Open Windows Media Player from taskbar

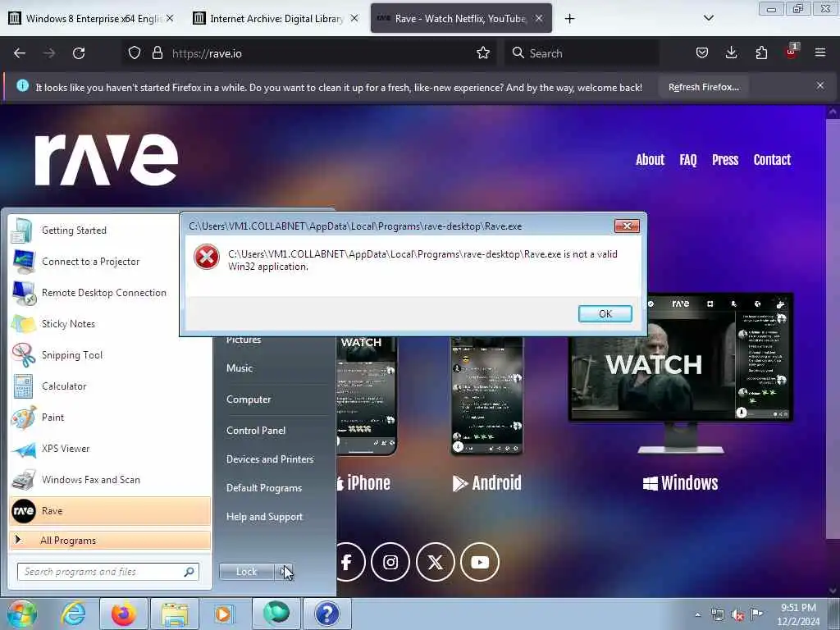223,614
